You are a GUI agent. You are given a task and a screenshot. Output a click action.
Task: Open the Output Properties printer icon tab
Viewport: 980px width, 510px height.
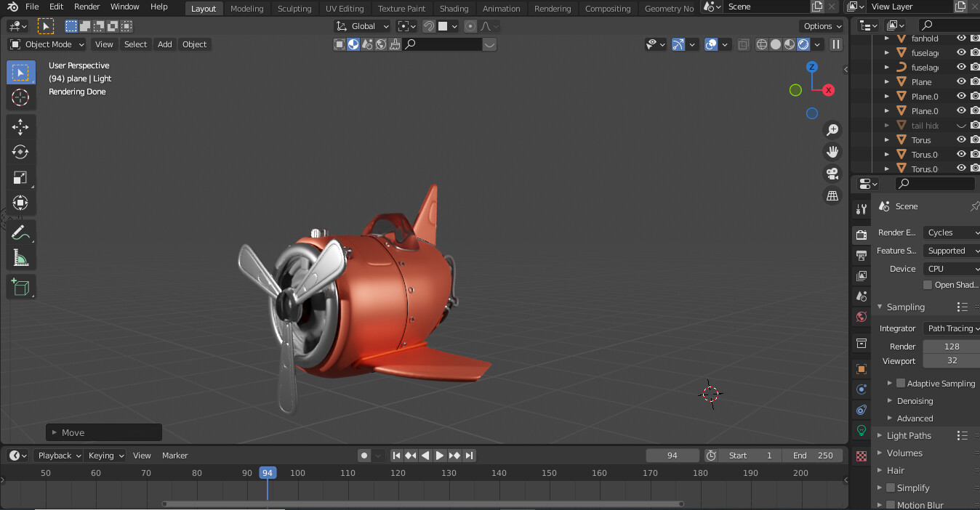[x=861, y=256]
